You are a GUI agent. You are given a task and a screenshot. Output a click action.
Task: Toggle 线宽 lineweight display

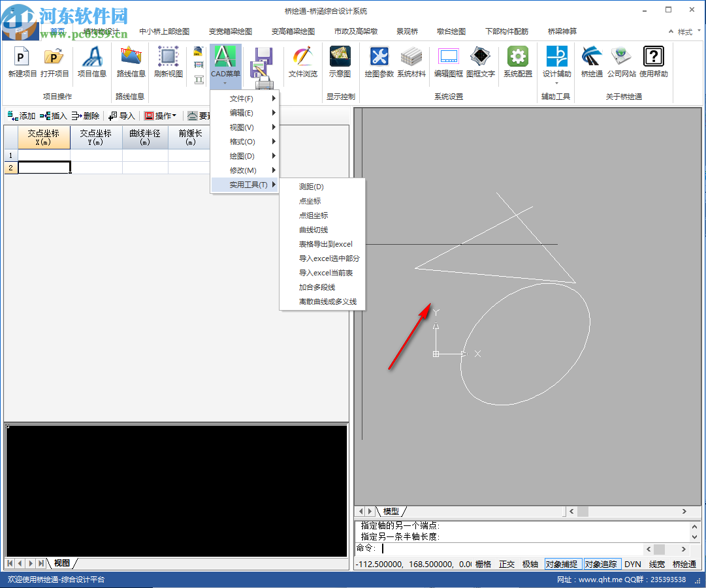[x=657, y=564]
